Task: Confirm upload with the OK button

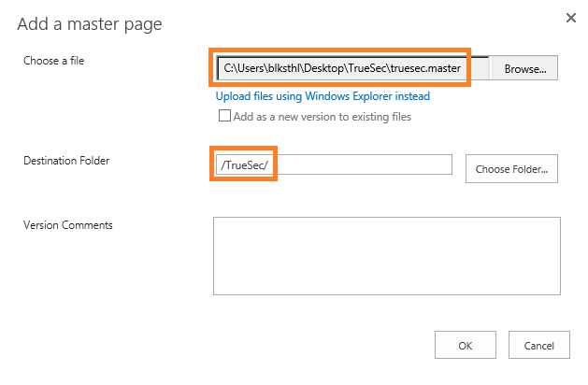Action: [x=465, y=346]
